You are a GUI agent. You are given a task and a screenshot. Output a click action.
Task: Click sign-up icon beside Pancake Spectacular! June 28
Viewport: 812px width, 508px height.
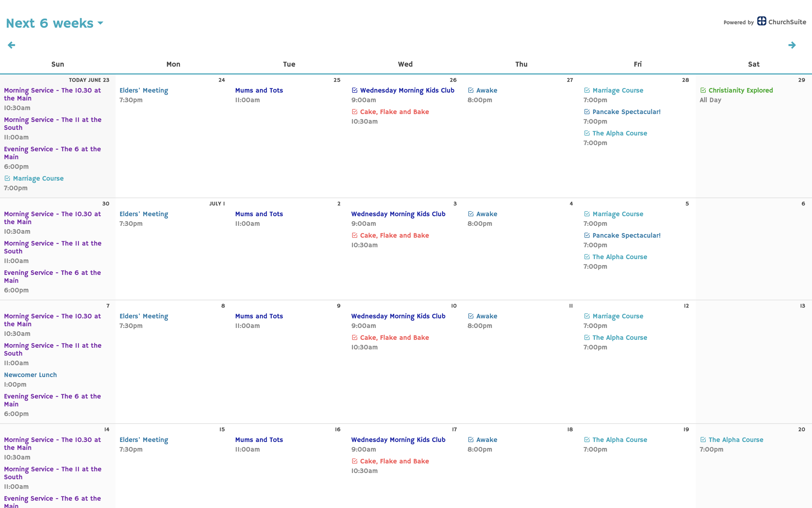click(x=587, y=112)
